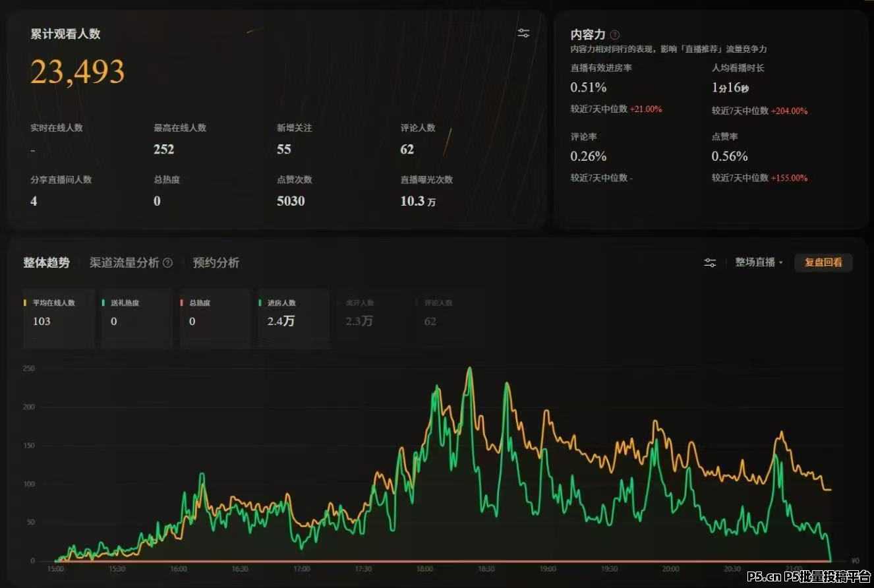Click help icon beside 渠道流量分析
Image resolution: width=874 pixels, height=588 pixels.
coord(168,263)
